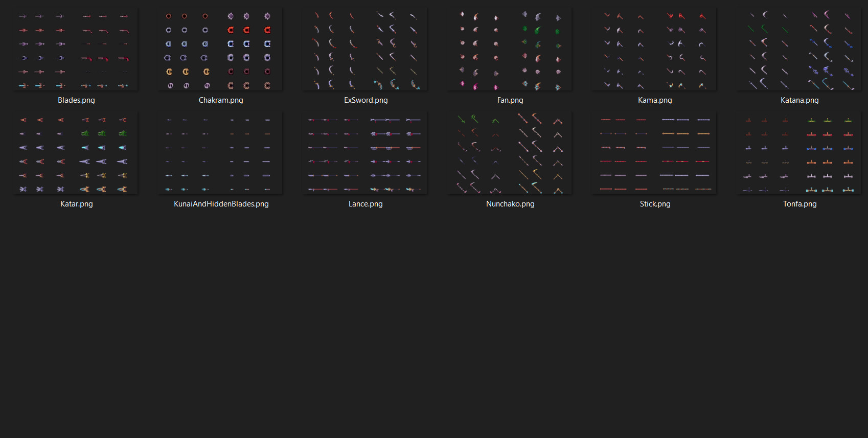Select the Chakram.png thumbnail

point(221,50)
